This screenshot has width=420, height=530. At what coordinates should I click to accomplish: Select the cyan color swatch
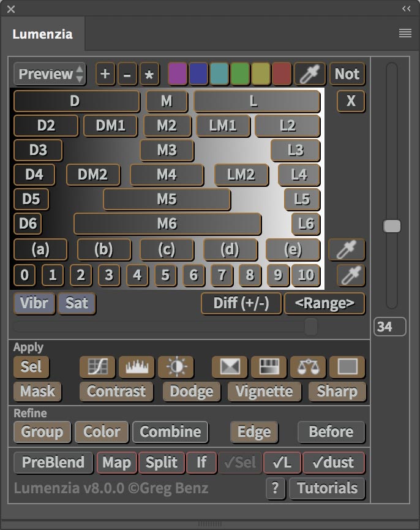click(x=219, y=74)
